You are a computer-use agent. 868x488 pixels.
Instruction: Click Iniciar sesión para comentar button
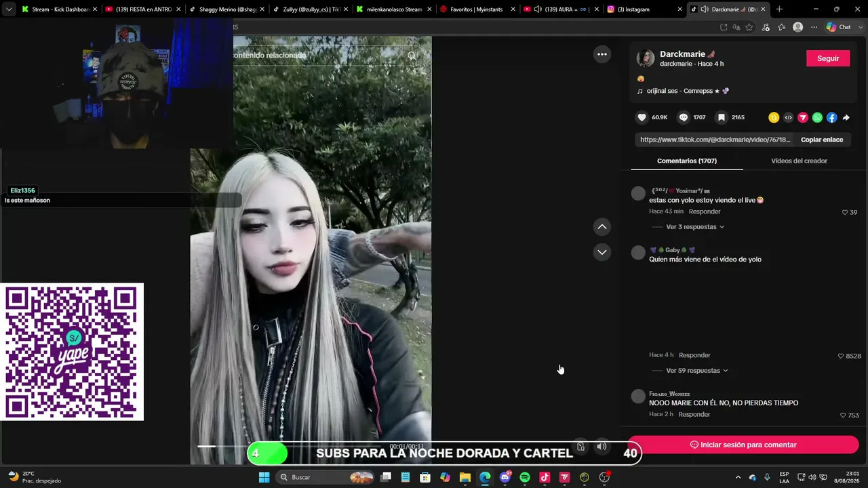[x=743, y=445]
